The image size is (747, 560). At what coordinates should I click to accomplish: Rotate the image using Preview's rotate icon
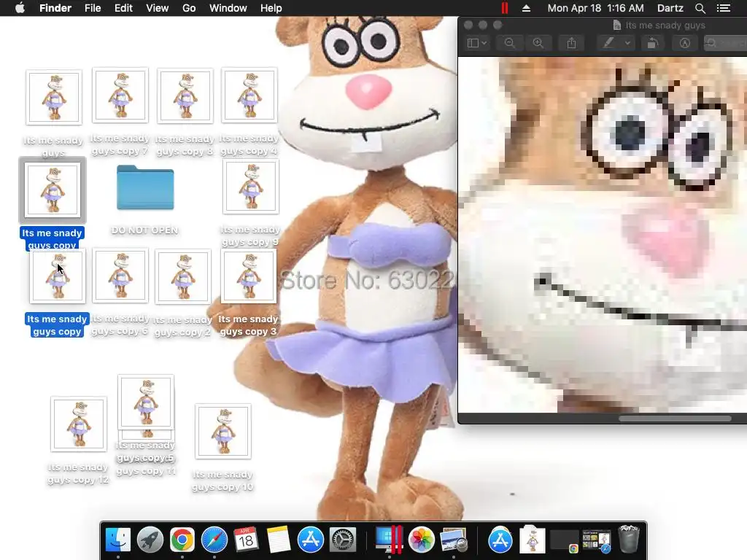click(653, 43)
